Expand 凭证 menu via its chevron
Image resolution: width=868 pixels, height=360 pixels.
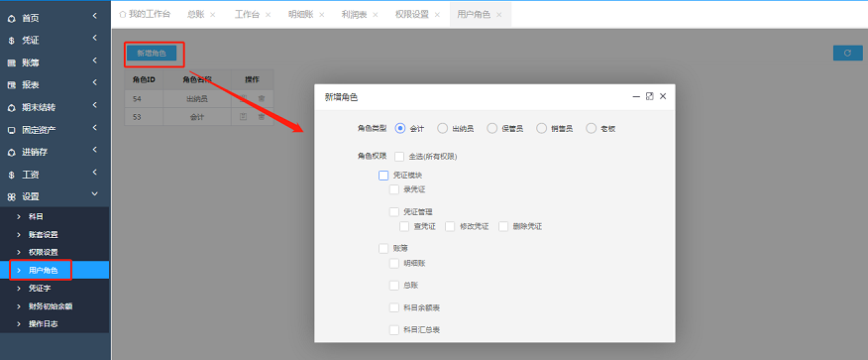(95, 39)
